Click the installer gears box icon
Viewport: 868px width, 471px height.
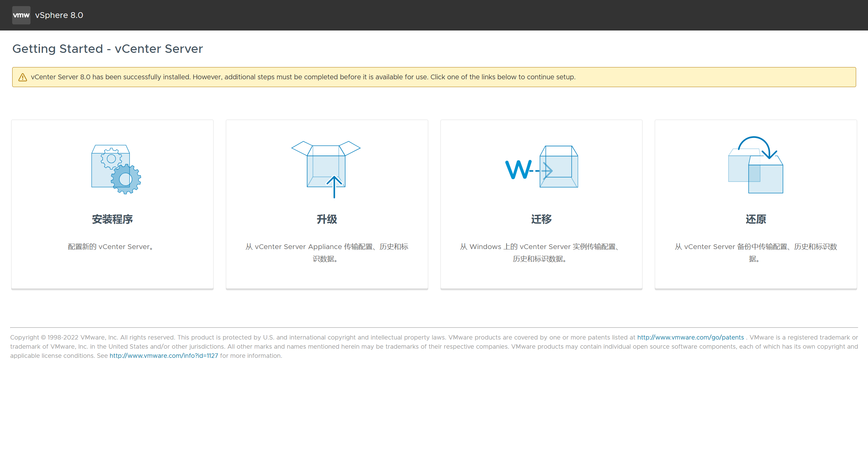[x=116, y=169]
